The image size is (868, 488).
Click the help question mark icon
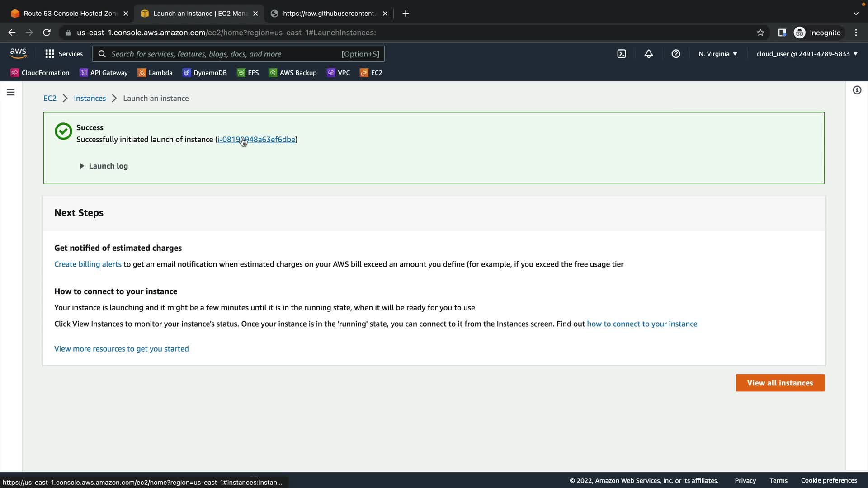tap(676, 54)
